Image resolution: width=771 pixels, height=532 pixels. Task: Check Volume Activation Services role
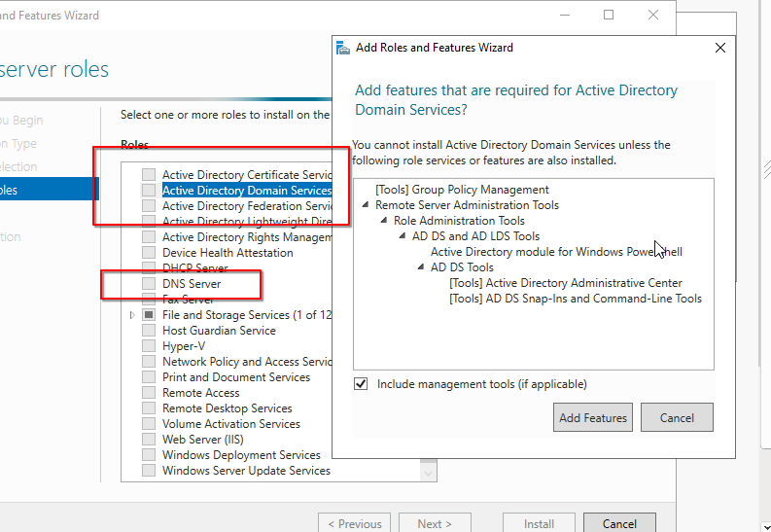[x=149, y=424]
